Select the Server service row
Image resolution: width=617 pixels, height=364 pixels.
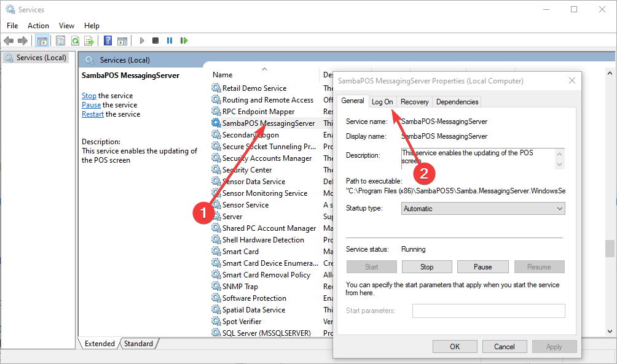coord(232,216)
